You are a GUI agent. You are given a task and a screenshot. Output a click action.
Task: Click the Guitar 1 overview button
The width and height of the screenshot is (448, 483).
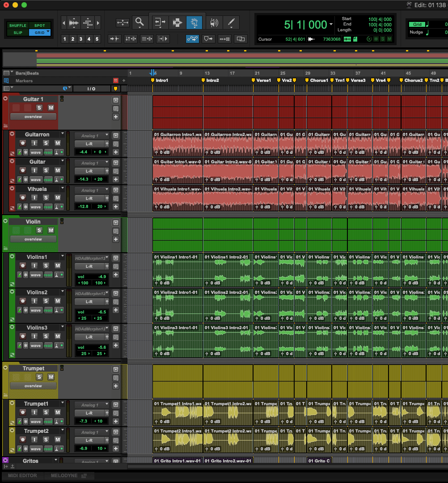(33, 117)
